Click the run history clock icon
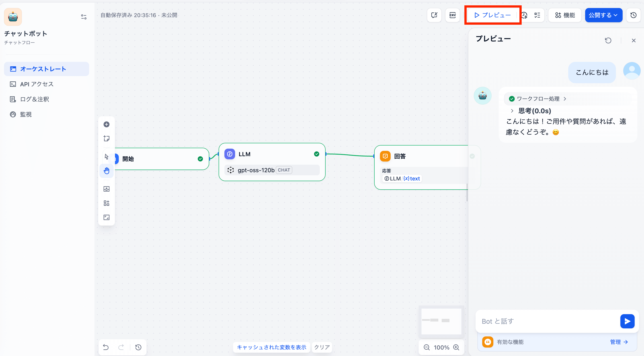The image size is (644, 356). pyautogui.click(x=525, y=15)
